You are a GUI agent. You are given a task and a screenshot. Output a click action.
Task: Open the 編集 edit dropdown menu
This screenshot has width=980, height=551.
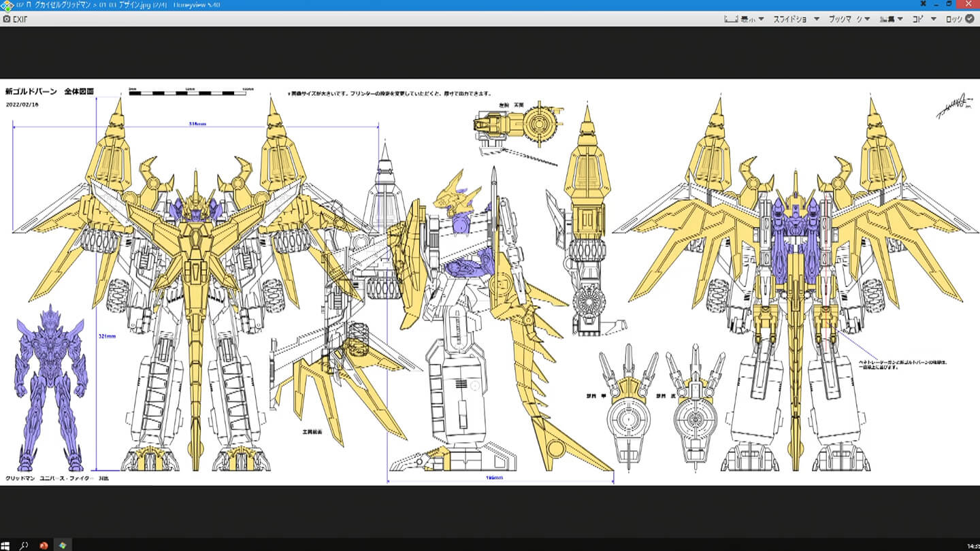(x=891, y=19)
